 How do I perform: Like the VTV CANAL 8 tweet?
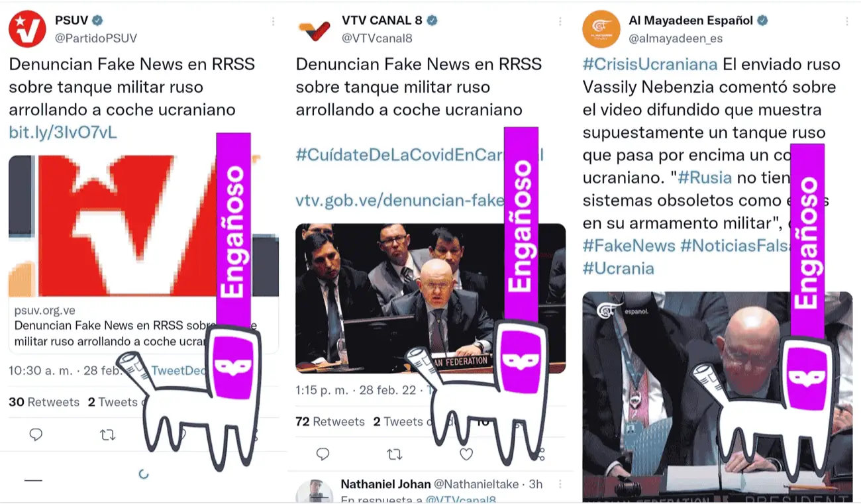point(466,454)
